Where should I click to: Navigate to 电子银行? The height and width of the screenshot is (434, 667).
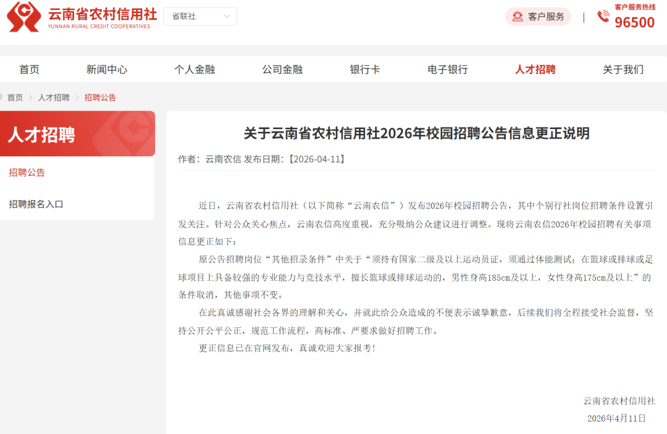pos(447,70)
